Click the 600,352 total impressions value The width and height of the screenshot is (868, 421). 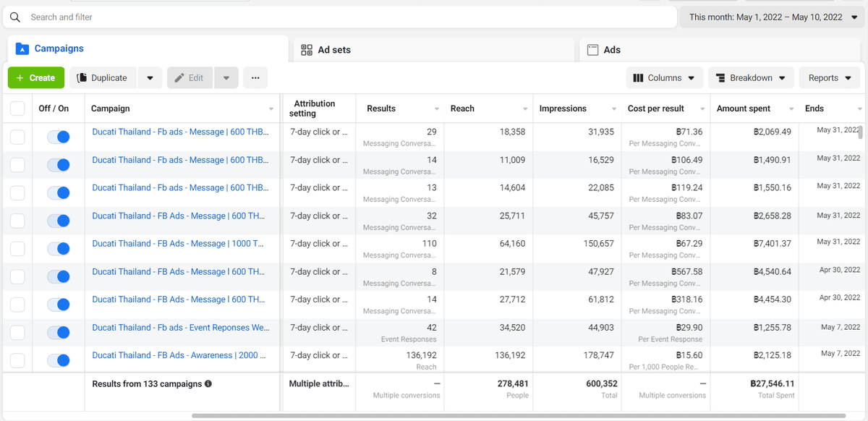[600, 383]
